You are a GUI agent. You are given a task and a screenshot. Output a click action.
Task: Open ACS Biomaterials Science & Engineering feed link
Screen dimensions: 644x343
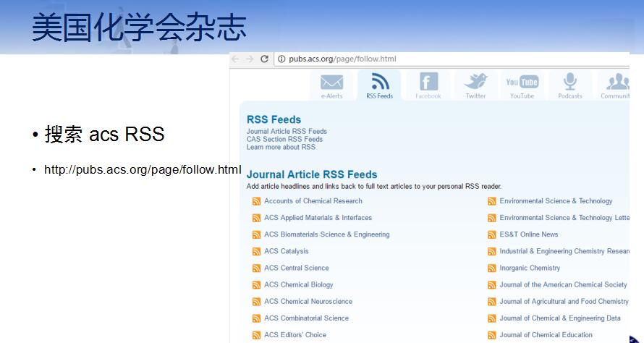[327, 234]
